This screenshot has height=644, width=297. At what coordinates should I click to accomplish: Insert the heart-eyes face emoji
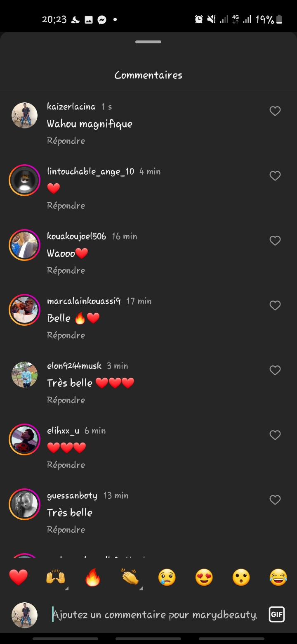pos(204,577)
